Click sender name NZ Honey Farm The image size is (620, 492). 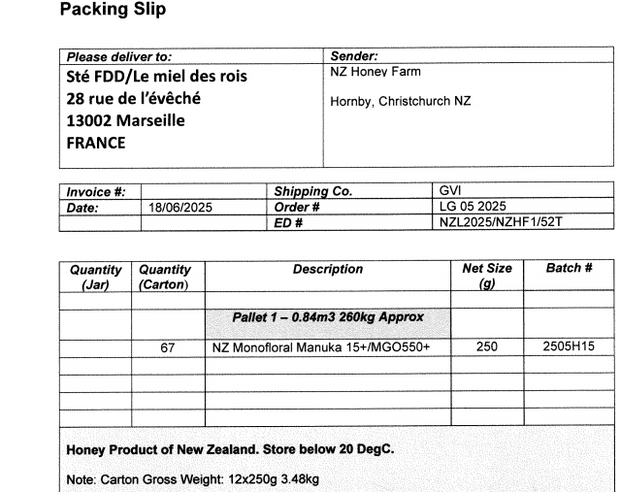tap(375, 72)
